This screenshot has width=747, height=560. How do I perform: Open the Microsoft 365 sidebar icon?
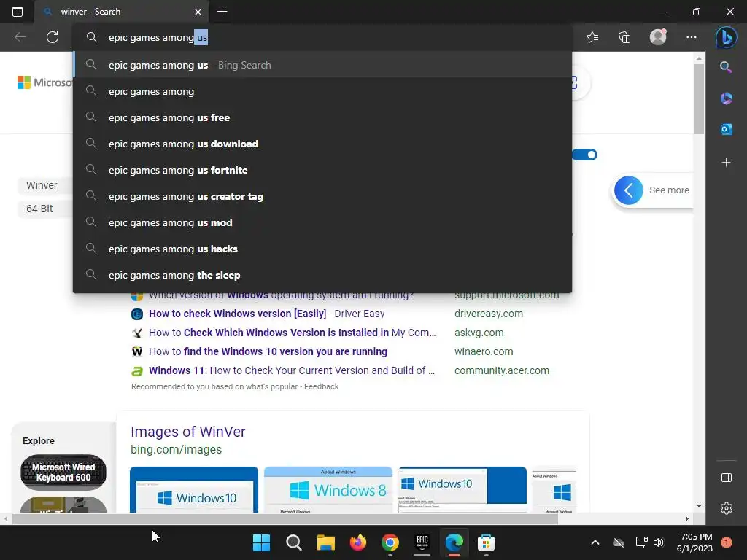726,98
